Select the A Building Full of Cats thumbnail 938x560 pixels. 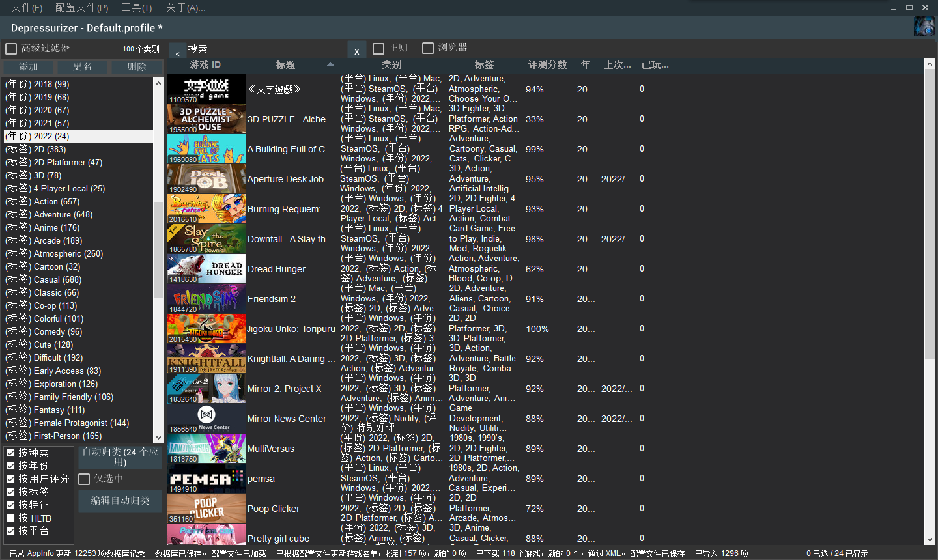point(206,149)
